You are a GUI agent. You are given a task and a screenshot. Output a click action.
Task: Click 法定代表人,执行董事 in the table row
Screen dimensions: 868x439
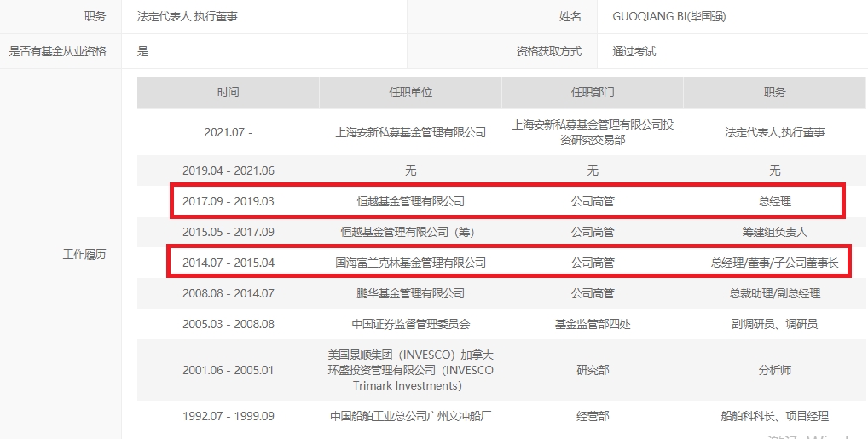774,132
